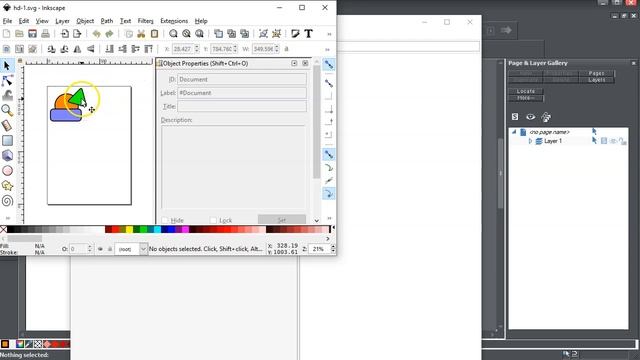Click the Paste clipboard icon
This screenshot has height=360, width=640.
pos(154,34)
